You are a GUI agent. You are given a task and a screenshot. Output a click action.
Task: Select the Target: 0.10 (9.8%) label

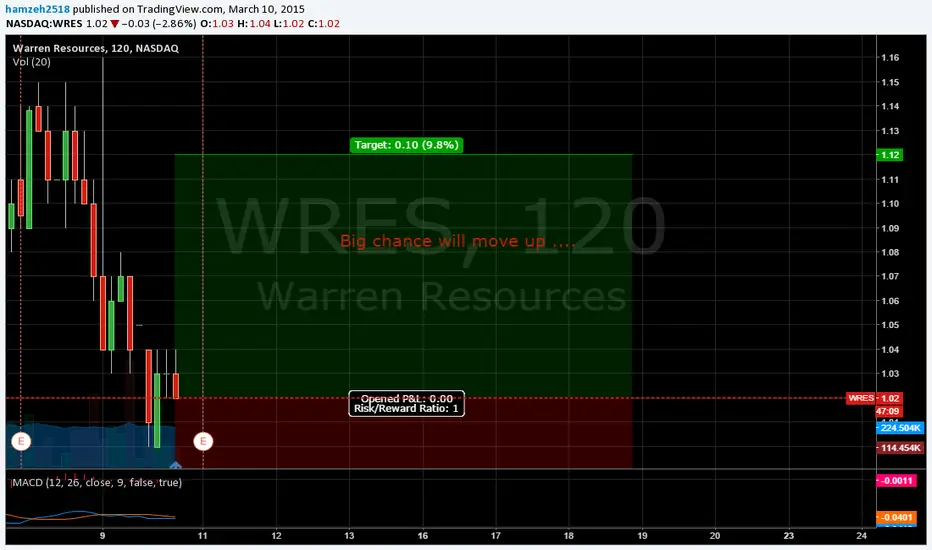[407, 145]
